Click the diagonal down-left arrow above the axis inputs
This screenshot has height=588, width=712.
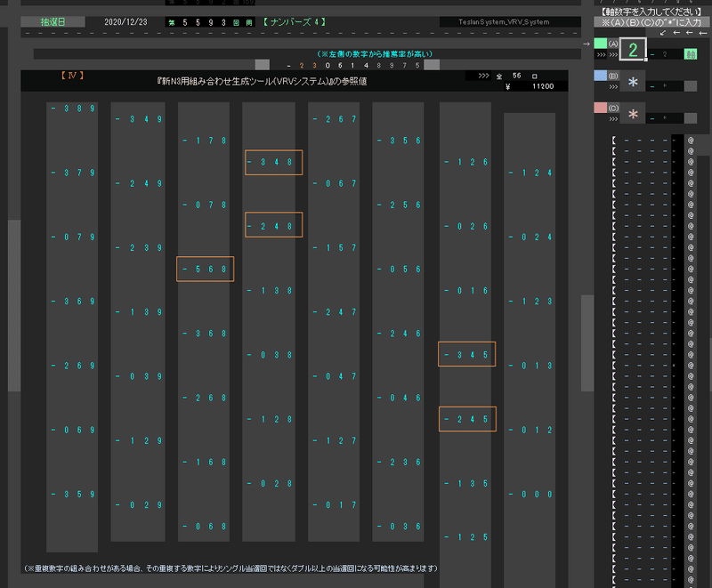tap(663, 33)
